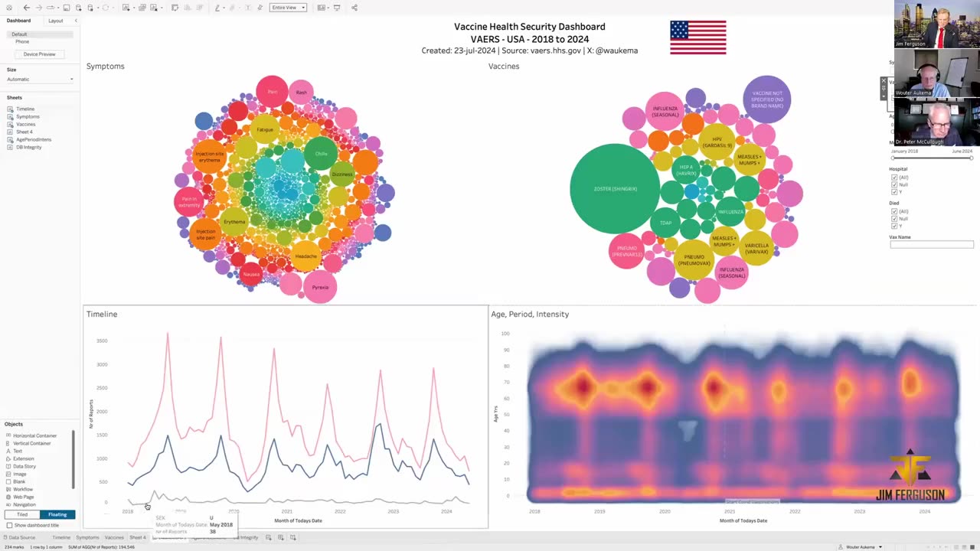Click the New Data Source icon
Viewport: 980px width, 551px height.
(x=78, y=8)
